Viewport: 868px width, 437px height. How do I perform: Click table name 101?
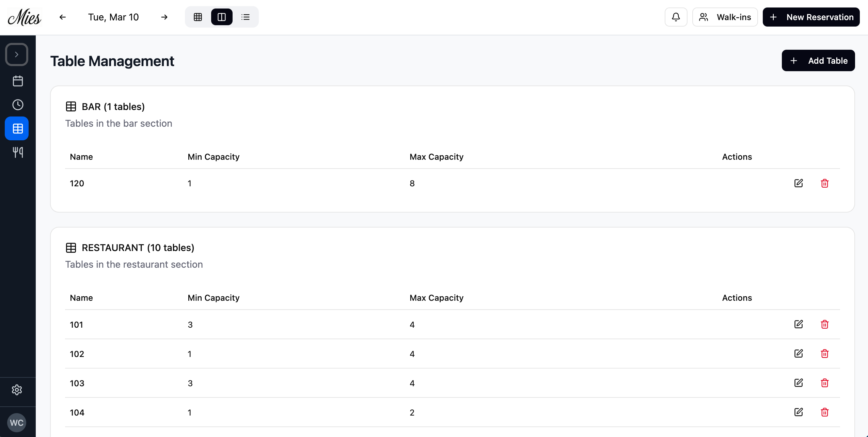(x=77, y=325)
